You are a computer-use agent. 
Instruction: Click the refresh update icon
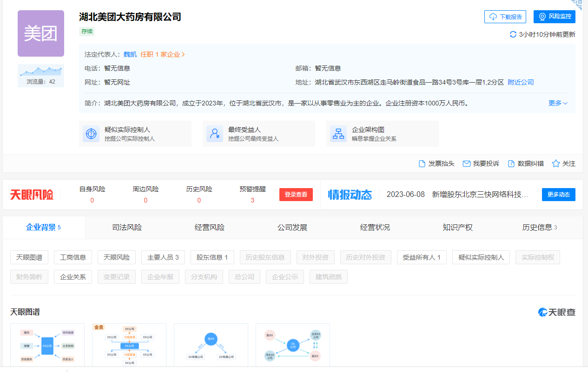point(513,34)
